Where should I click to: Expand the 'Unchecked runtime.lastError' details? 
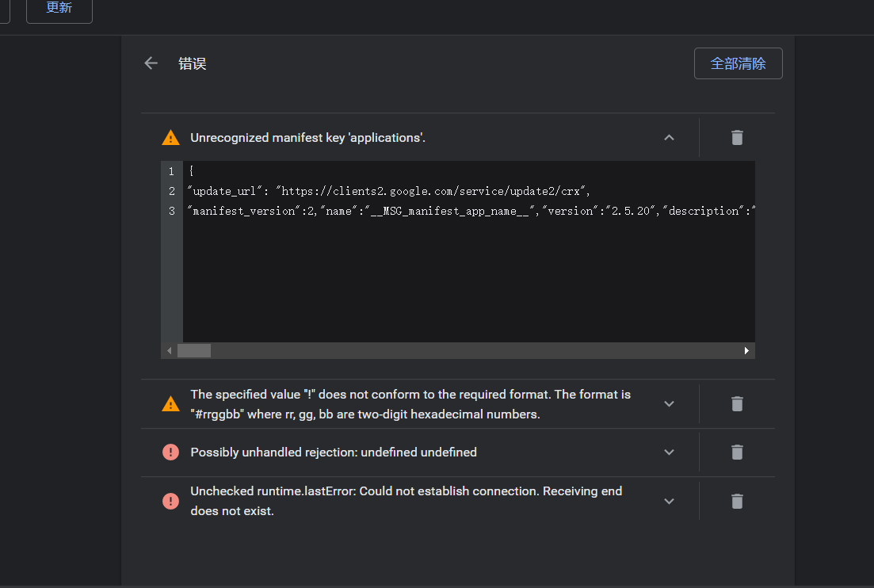coord(669,500)
